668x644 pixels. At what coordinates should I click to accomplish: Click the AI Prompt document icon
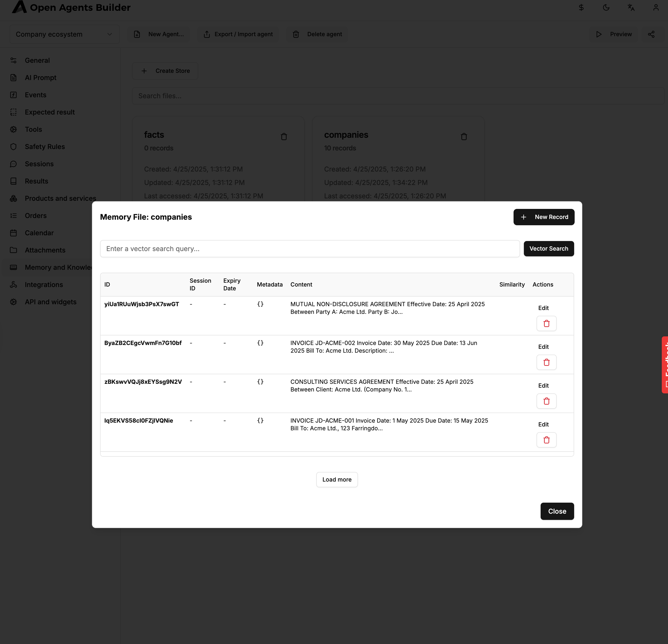pyautogui.click(x=14, y=78)
